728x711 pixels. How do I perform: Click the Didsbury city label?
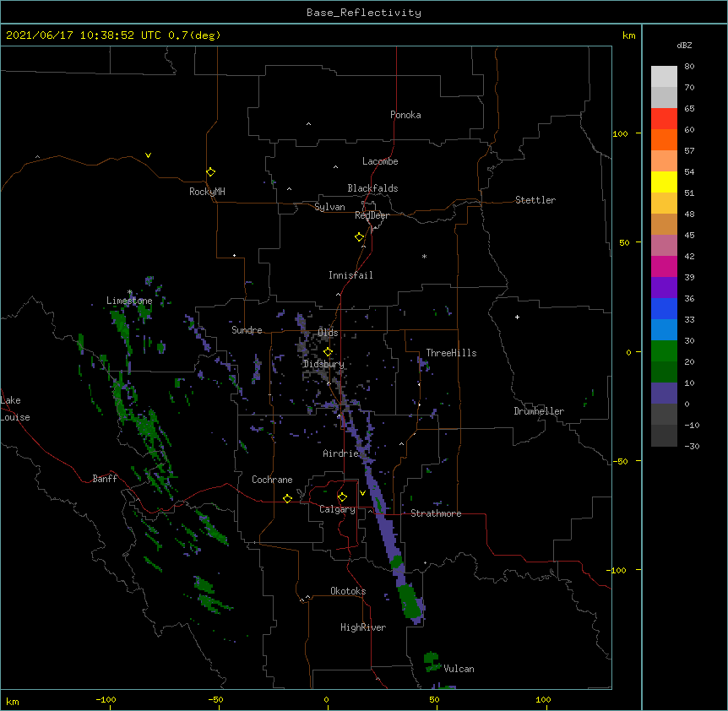(323, 364)
